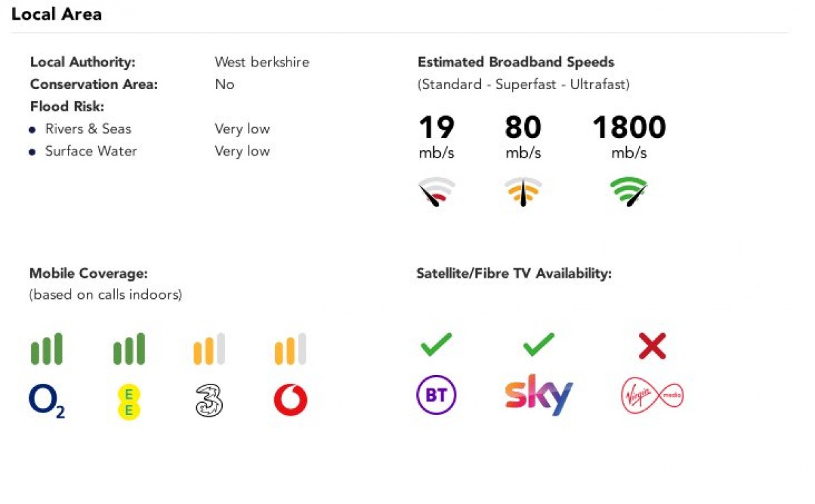Click the orange superfast speed gauge icon
Screen dimensions: 815x504
(x=523, y=192)
